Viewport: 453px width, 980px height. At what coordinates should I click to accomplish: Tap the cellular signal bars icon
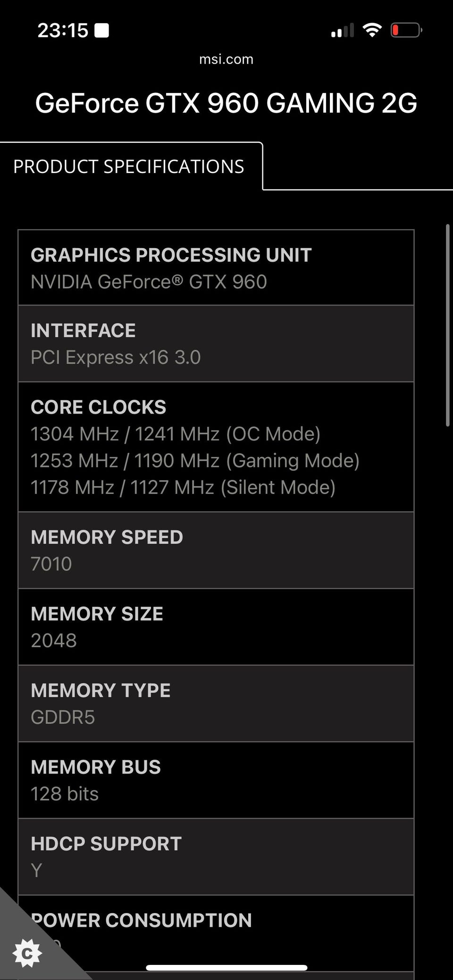[x=342, y=31]
